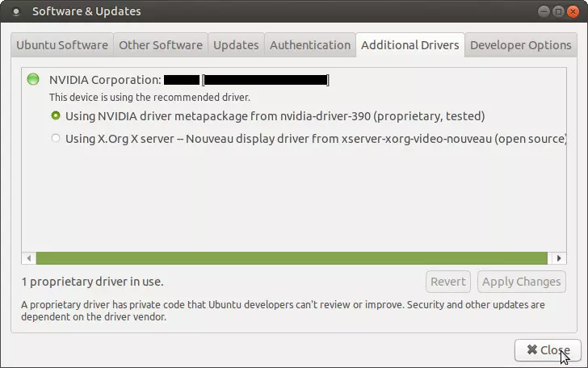Click the red title bar close icon
The width and height of the screenshot is (588, 368).
coord(573,11)
